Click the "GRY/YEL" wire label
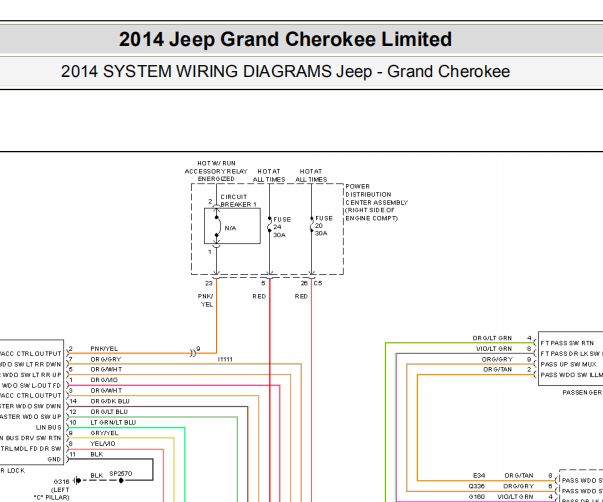The image size is (603, 502). click(x=105, y=433)
